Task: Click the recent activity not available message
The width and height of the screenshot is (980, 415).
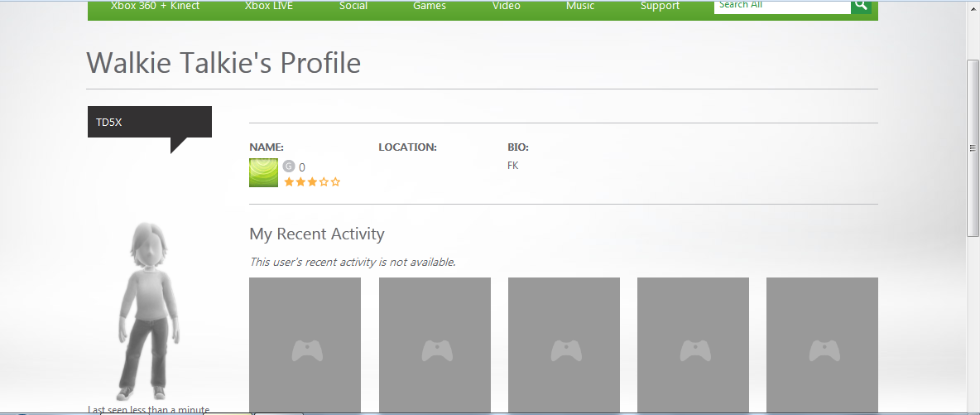Action: [x=353, y=262]
